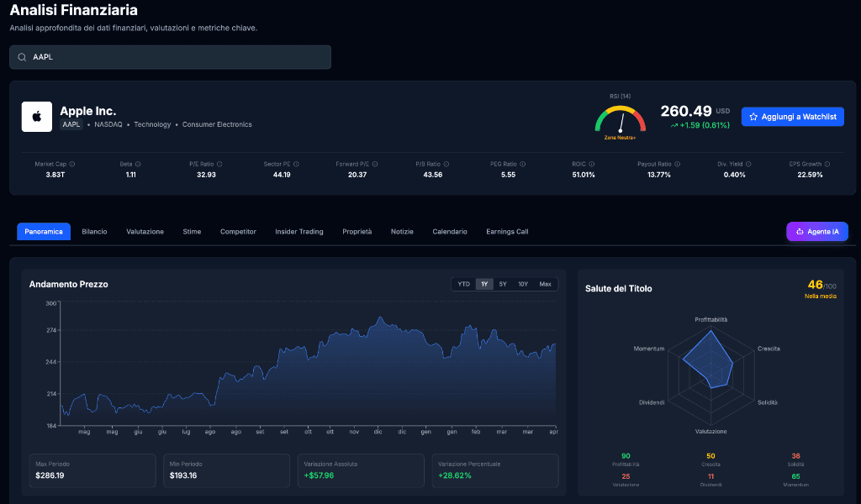The height and width of the screenshot is (504, 861).
Task: Open the Agente IA assistant
Action: pos(816,232)
